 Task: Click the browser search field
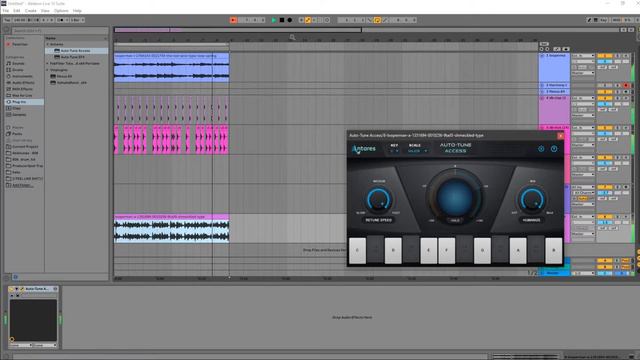[60, 31]
